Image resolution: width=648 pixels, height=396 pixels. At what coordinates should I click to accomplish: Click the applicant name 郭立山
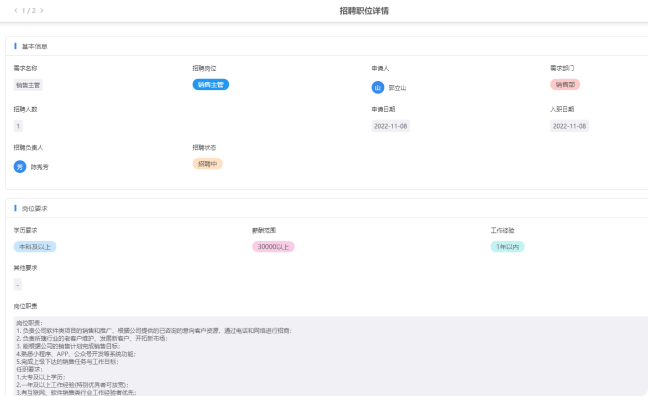397,88
